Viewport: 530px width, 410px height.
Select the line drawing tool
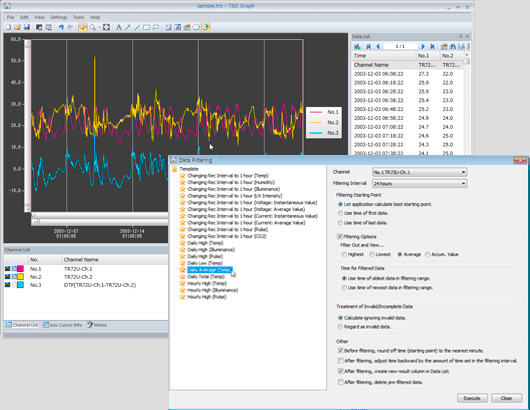(137, 27)
